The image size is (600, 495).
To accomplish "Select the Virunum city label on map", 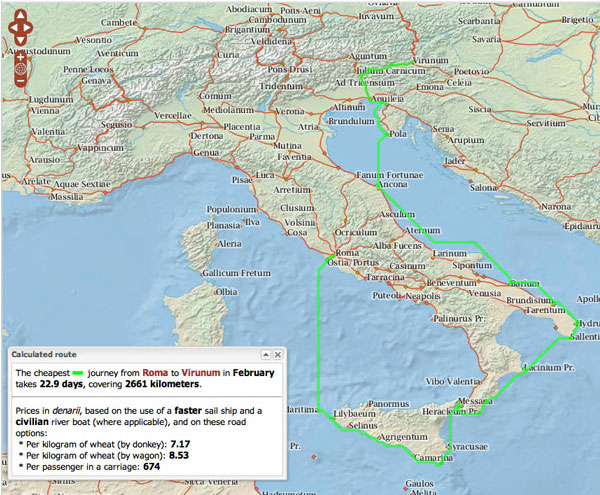I will [431, 60].
